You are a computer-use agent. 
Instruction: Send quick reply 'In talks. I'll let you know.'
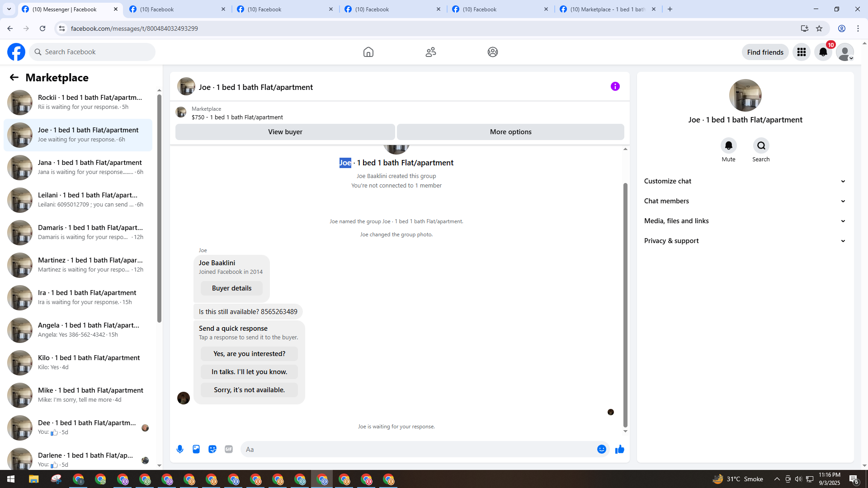pyautogui.click(x=250, y=372)
